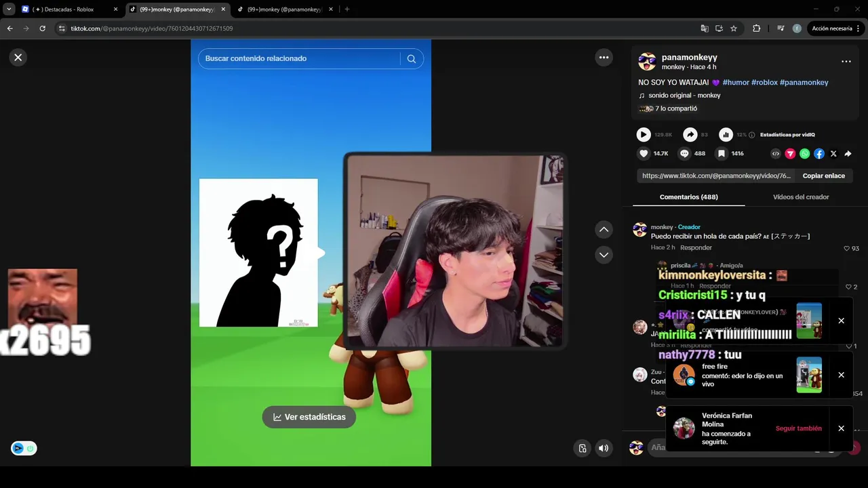Open comments bubble icon with 488

(x=684, y=154)
